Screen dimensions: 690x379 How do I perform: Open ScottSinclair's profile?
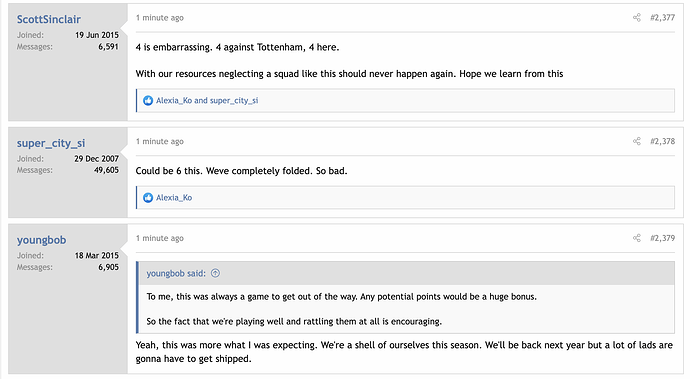48,19
